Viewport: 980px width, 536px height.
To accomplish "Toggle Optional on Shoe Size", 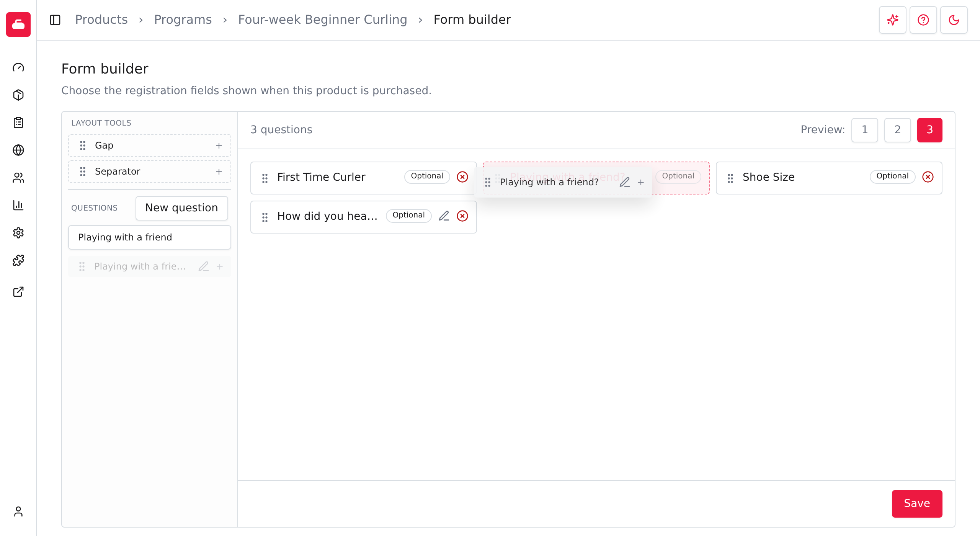I will tap(893, 176).
